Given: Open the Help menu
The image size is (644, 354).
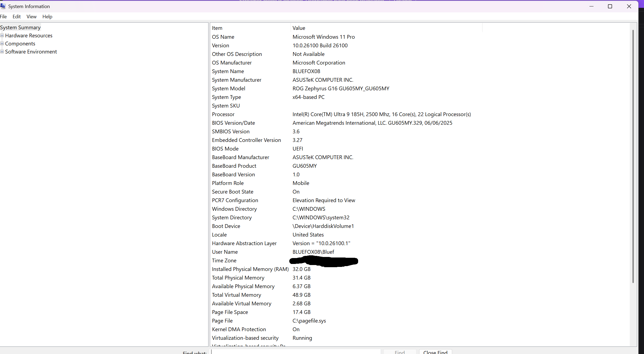Looking at the screenshot, I should [x=47, y=17].
